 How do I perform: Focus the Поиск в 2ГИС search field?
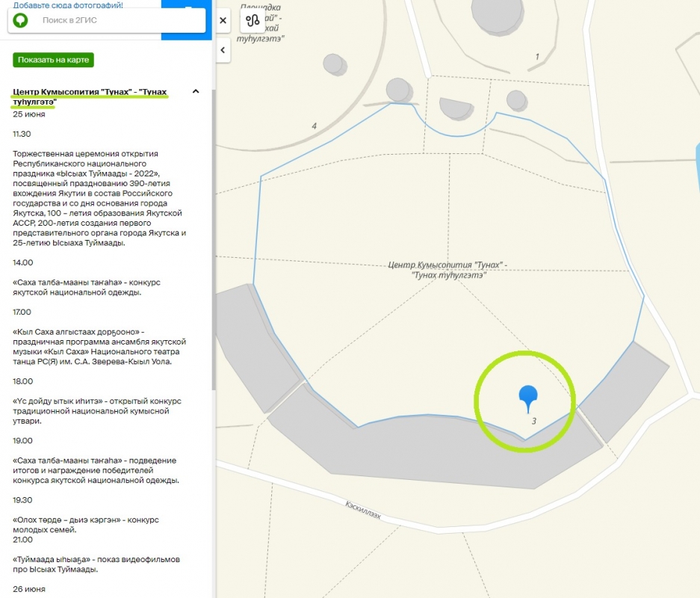(x=112, y=20)
